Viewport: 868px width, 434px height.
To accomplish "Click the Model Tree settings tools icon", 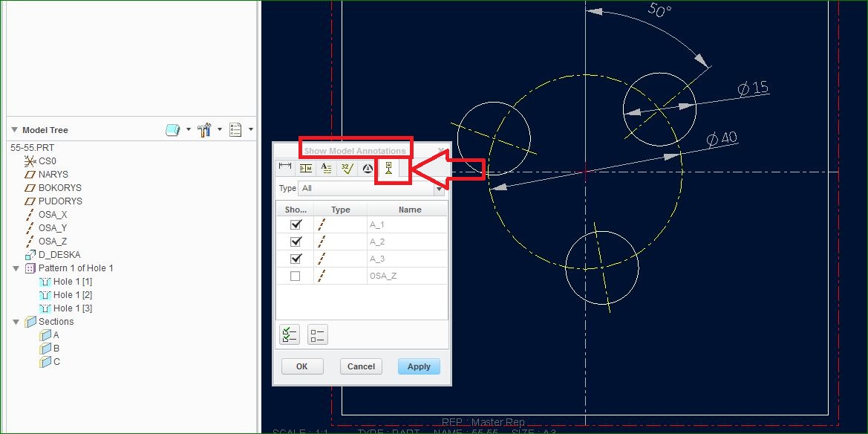I will (204, 130).
